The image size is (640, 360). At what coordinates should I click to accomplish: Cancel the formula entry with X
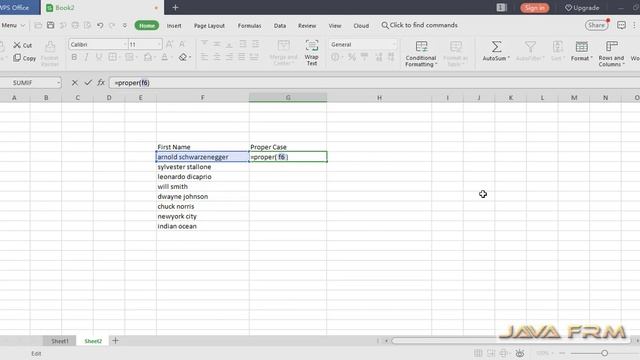(x=74, y=83)
